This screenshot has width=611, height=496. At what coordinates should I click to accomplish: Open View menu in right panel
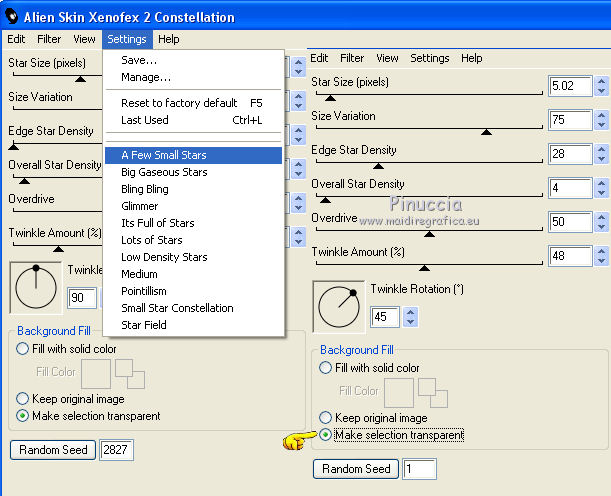click(387, 58)
